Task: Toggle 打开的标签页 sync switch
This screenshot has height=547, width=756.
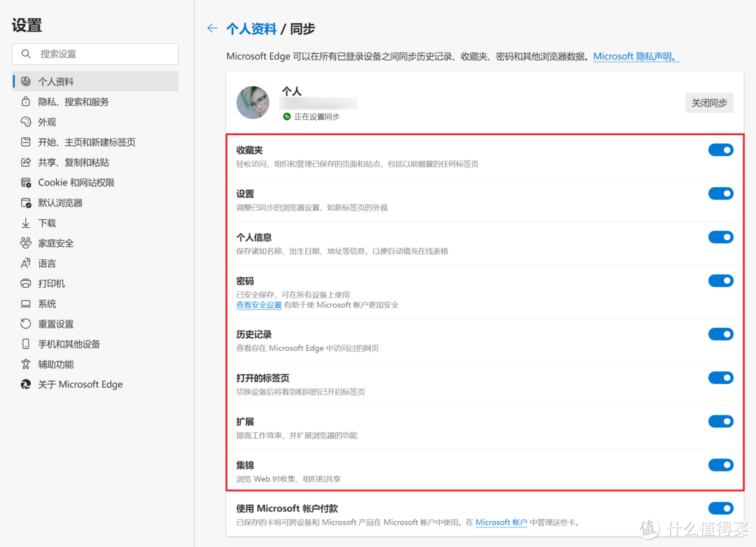Action: point(721,378)
